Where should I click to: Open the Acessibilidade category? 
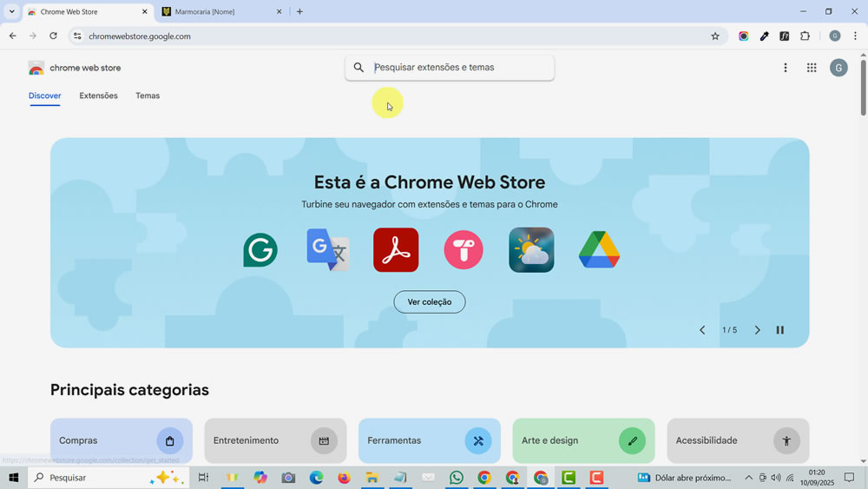[x=738, y=441]
